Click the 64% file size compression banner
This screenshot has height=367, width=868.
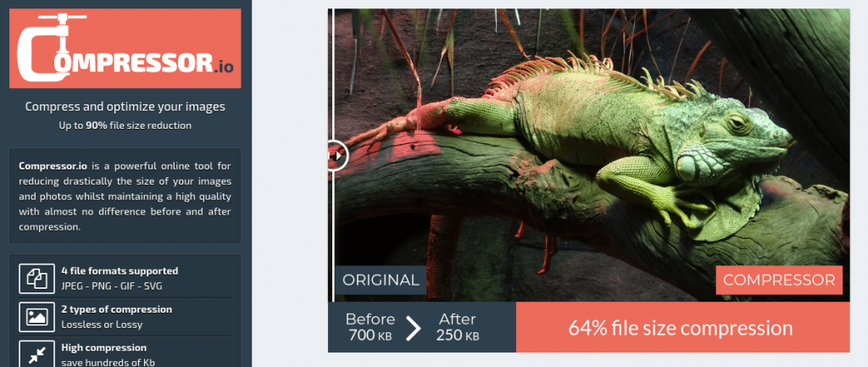pyautogui.click(x=682, y=327)
